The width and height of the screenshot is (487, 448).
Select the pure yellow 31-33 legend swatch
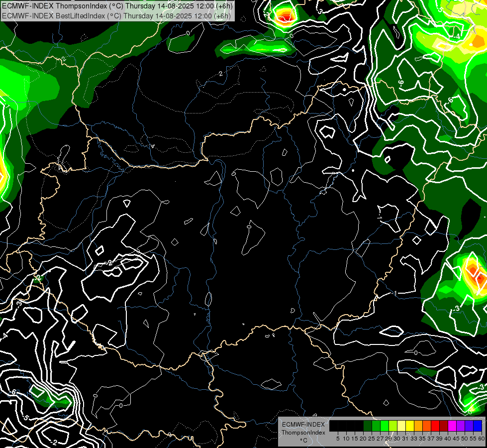point(410,426)
